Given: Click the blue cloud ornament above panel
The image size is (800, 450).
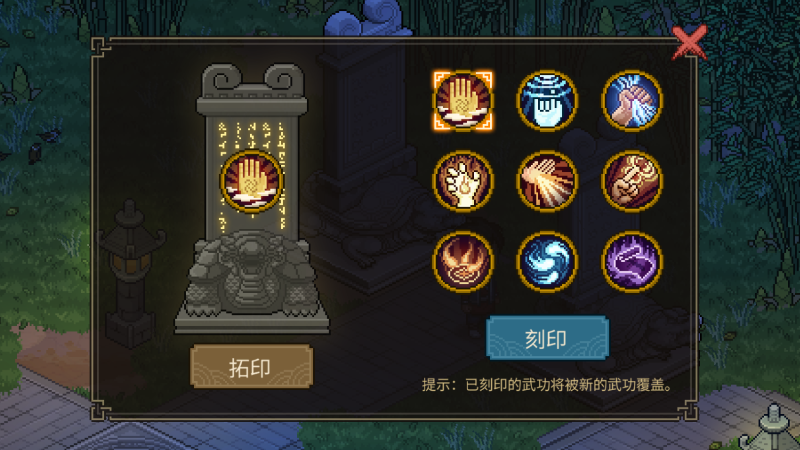Looking at the screenshot, I should point(366,19).
